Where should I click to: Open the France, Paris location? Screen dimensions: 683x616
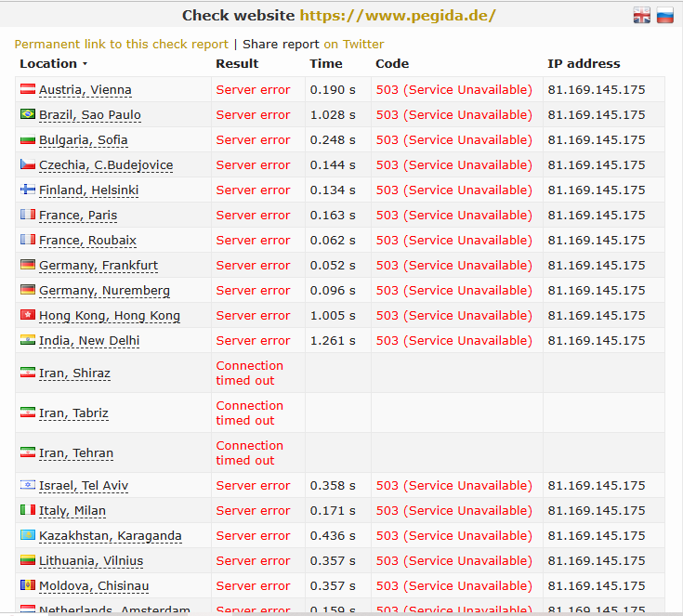(78, 216)
